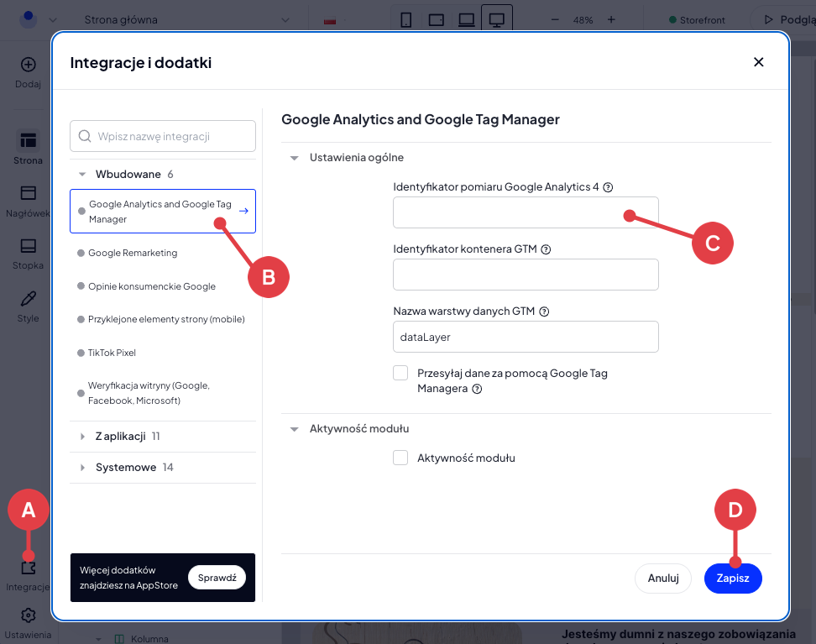The image size is (816, 644).
Task: Decrease zoom with the minus icon
Action: pyautogui.click(x=555, y=20)
